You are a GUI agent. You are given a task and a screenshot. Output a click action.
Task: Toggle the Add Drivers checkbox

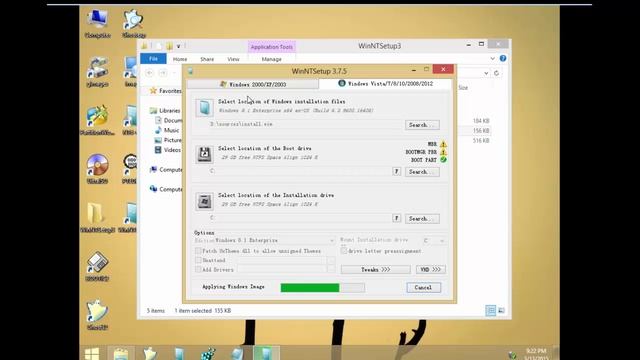tap(198, 269)
